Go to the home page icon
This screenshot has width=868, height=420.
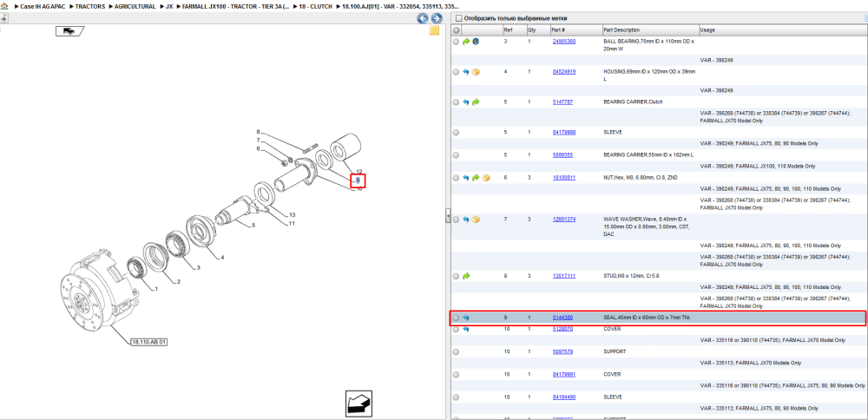[x=5, y=6]
